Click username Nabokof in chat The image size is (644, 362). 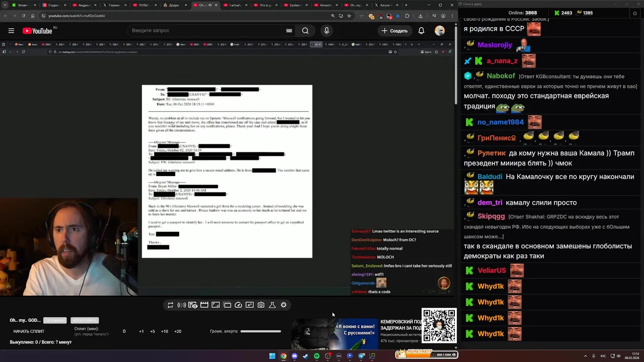(x=501, y=76)
